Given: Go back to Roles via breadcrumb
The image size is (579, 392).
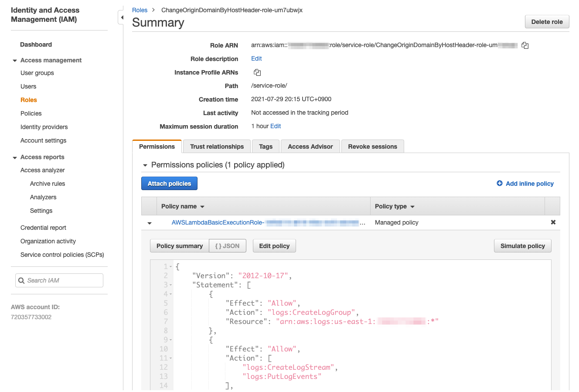Looking at the screenshot, I should click(140, 10).
